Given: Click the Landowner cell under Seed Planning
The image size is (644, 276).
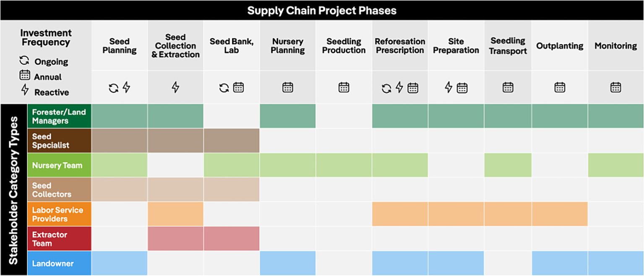Looking at the screenshot, I should 120,263.
